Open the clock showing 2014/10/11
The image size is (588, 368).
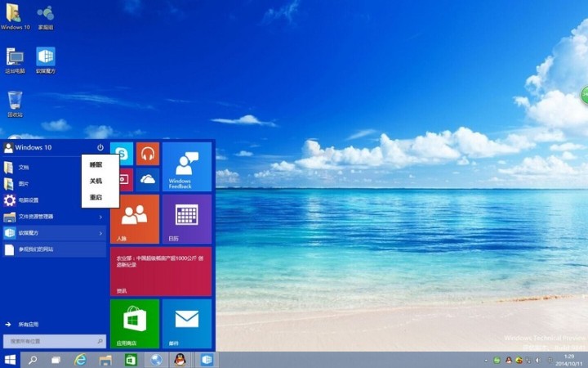click(x=569, y=360)
